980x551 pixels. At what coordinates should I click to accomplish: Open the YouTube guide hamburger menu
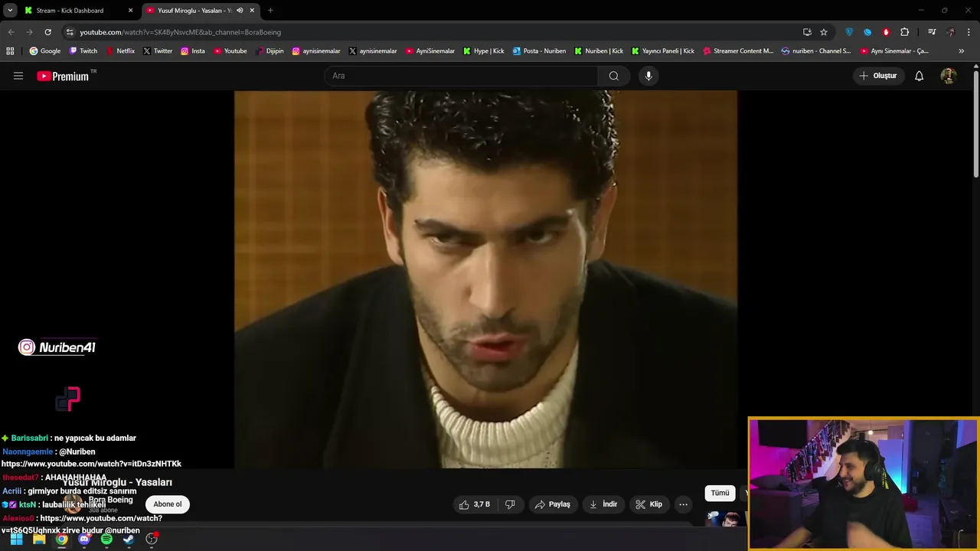pyautogui.click(x=18, y=76)
